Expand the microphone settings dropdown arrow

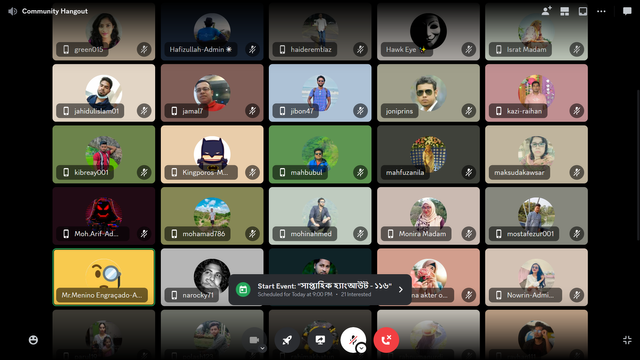361,348
